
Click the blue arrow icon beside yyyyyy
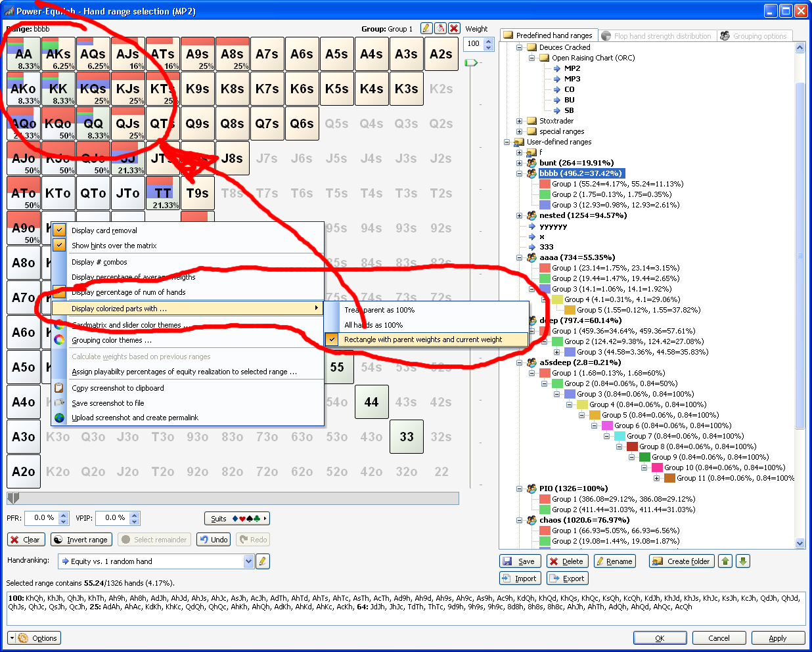532,227
